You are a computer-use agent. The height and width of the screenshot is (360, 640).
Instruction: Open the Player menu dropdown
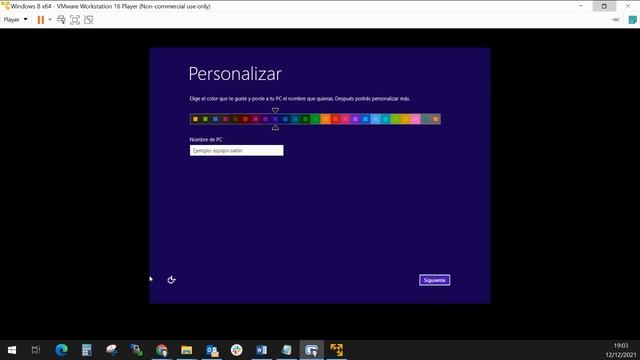(x=15, y=20)
